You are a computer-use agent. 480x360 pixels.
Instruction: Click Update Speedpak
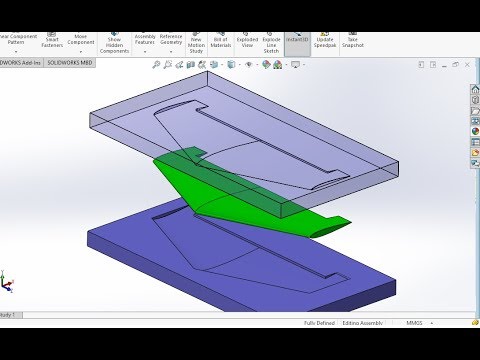[325, 40]
